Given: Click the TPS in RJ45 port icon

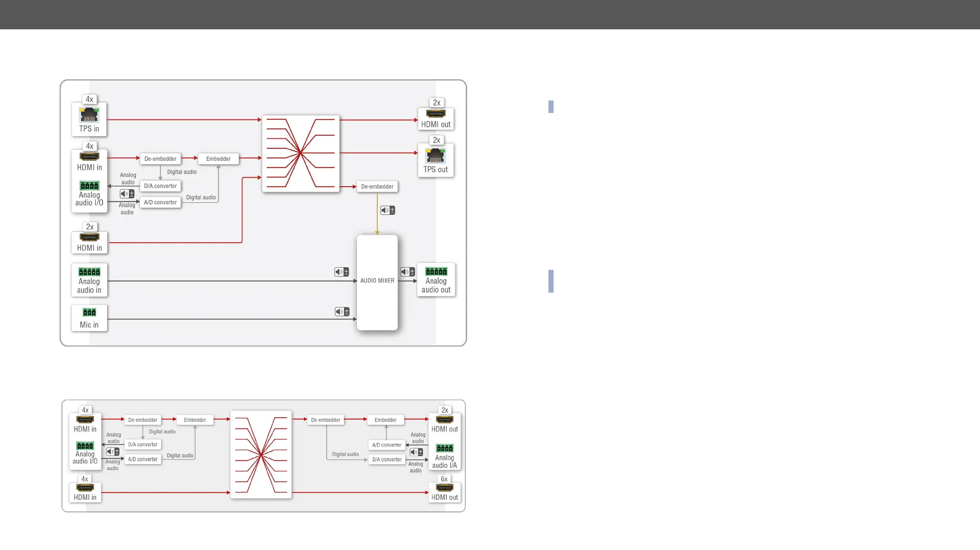Looking at the screenshot, I should click(89, 115).
